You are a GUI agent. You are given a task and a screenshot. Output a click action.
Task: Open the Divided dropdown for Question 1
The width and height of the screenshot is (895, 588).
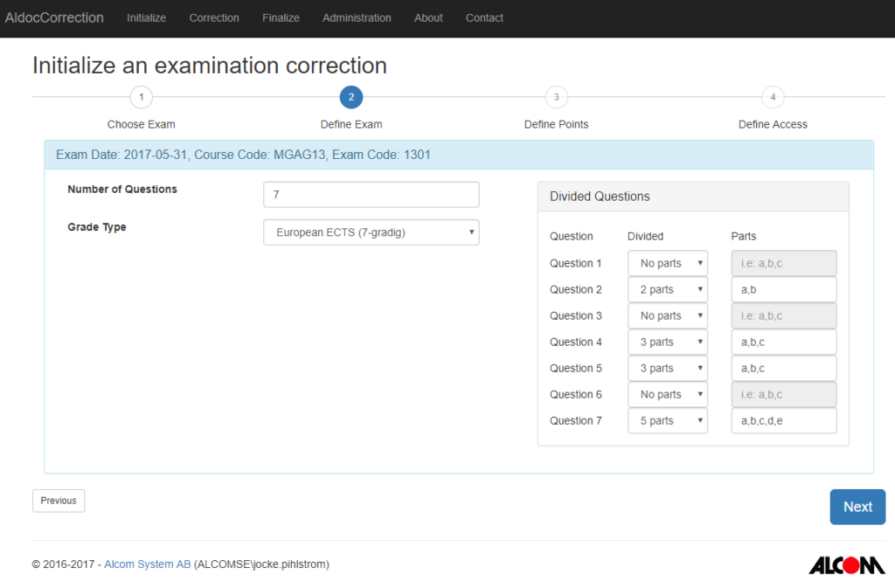(667, 263)
